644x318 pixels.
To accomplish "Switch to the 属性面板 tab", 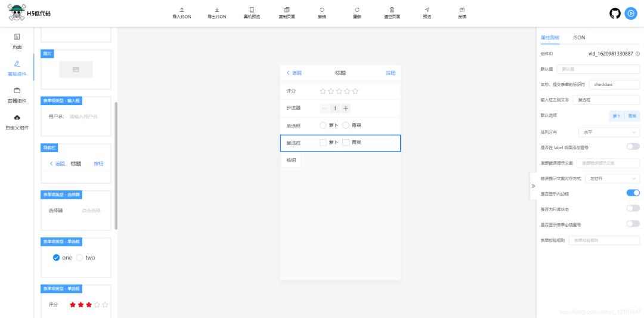I will tap(550, 38).
